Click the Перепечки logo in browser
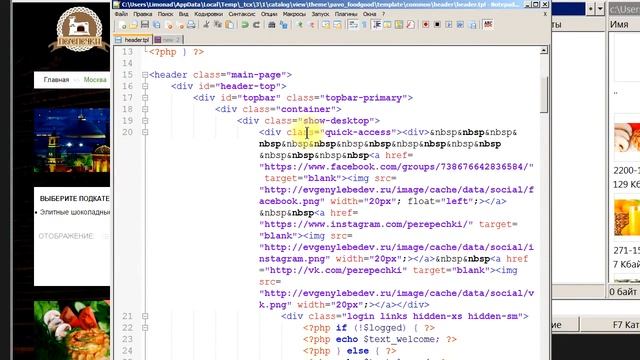This screenshot has width=640, height=360. [80, 29]
